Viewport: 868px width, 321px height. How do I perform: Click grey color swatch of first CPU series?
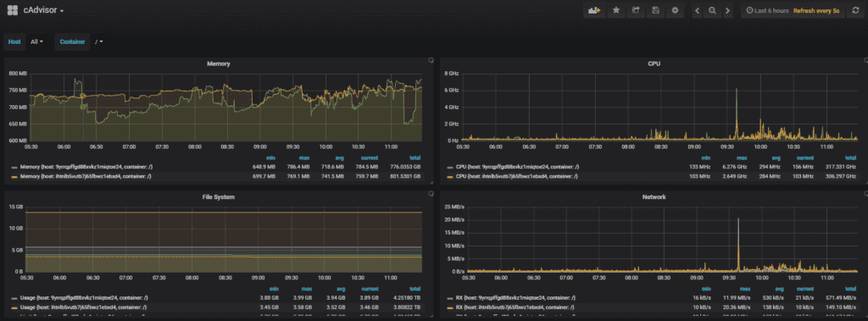[450, 167]
